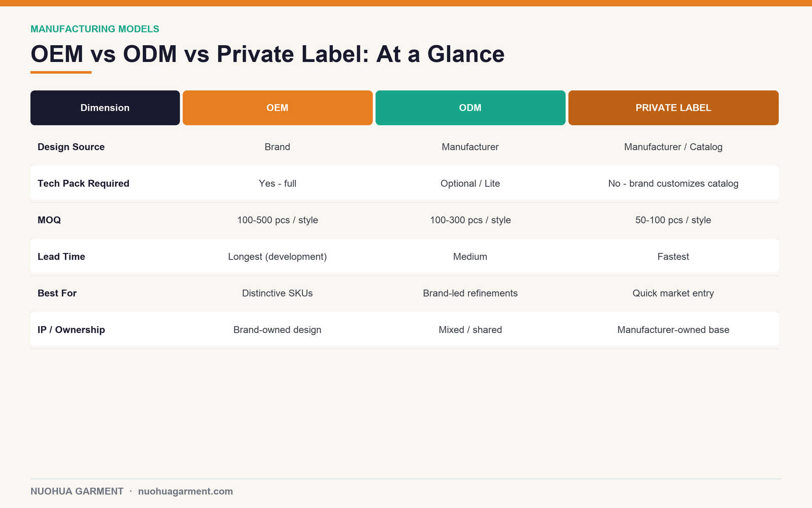Select the 'Optional / Lite' cell
The width and height of the screenshot is (812, 508).
(x=470, y=183)
